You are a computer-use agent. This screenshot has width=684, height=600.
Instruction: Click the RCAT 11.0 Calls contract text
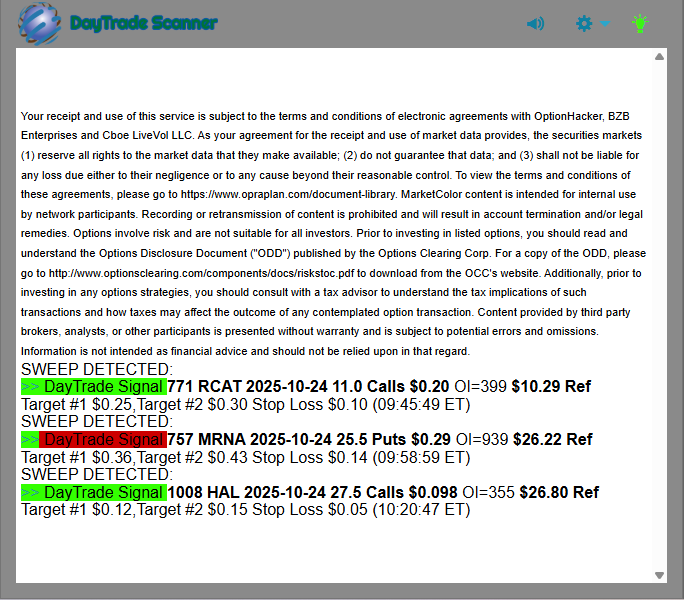(x=308, y=387)
